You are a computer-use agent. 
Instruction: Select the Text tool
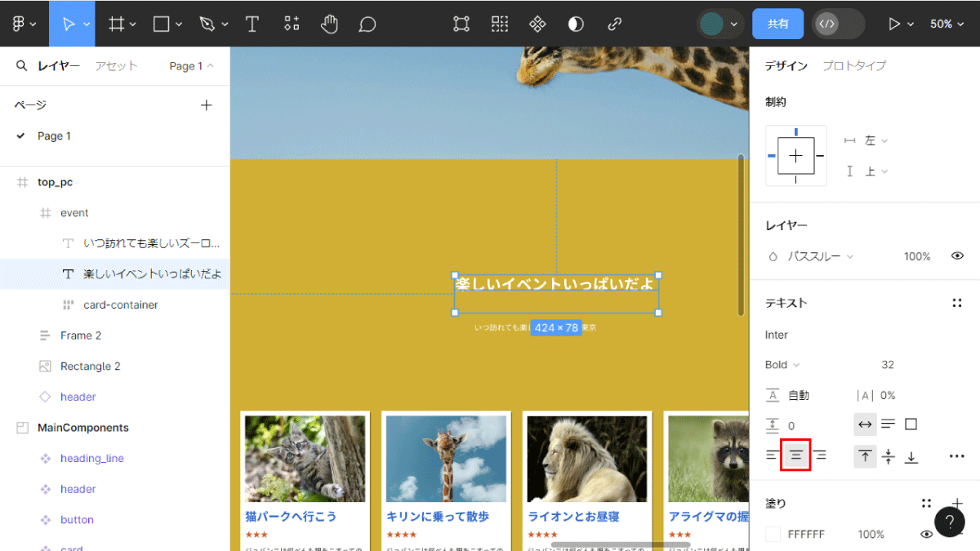tap(252, 24)
